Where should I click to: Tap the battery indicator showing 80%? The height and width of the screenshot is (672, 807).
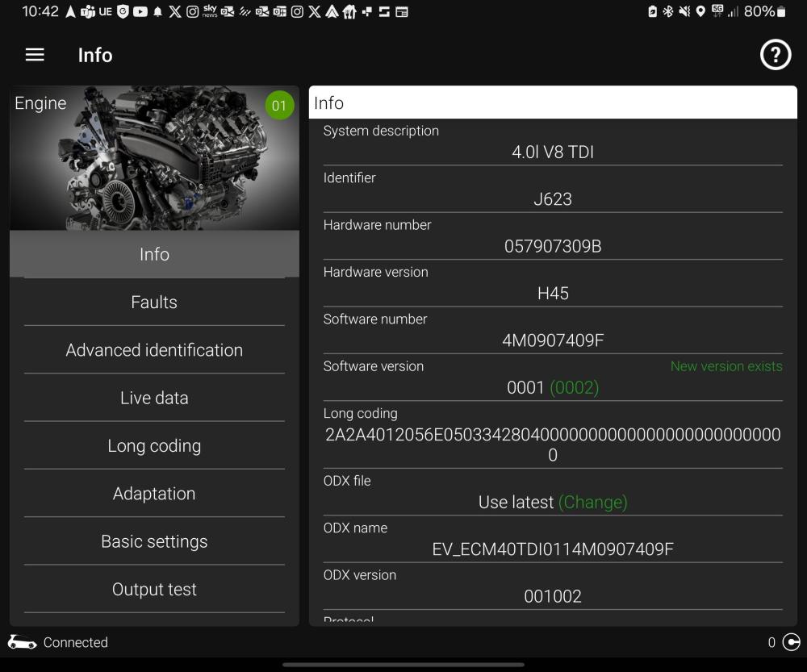(x=765, y=11)
